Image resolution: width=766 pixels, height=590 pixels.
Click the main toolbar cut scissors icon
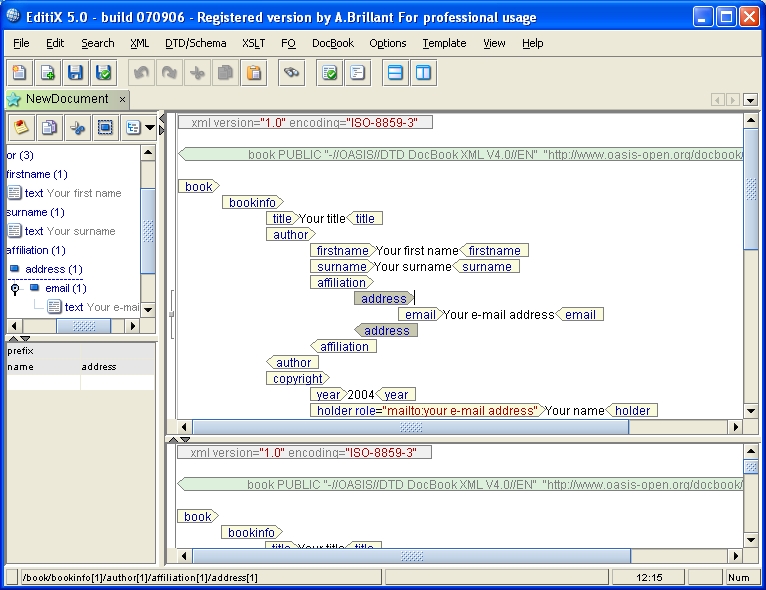click(x=197, y=73)
